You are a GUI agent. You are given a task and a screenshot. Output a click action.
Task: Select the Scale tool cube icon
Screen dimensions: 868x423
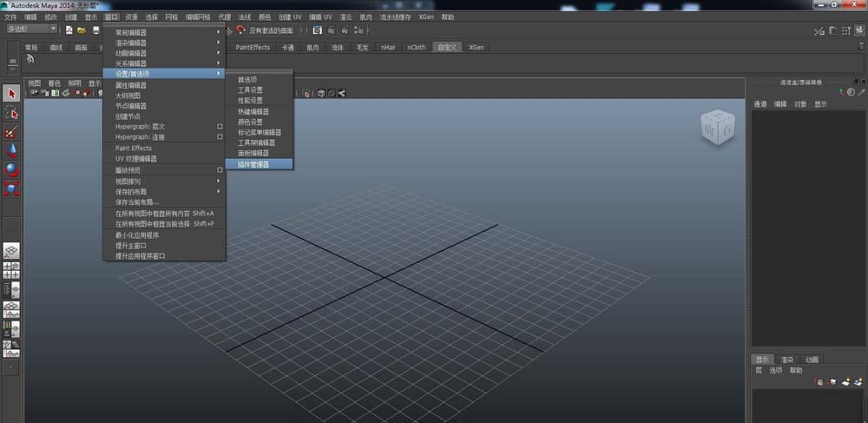tap(11, 188)
